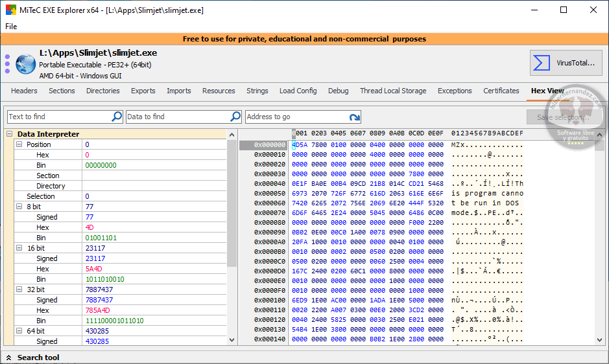Click Data Interpreter scrollbar up arrow
The image size is (609, 364).
[x=232, y=135]
